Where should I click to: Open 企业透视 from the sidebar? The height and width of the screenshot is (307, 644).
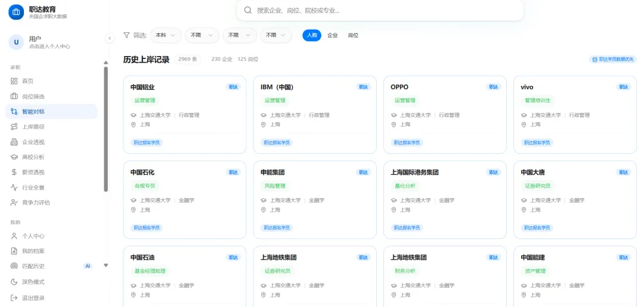51,142
